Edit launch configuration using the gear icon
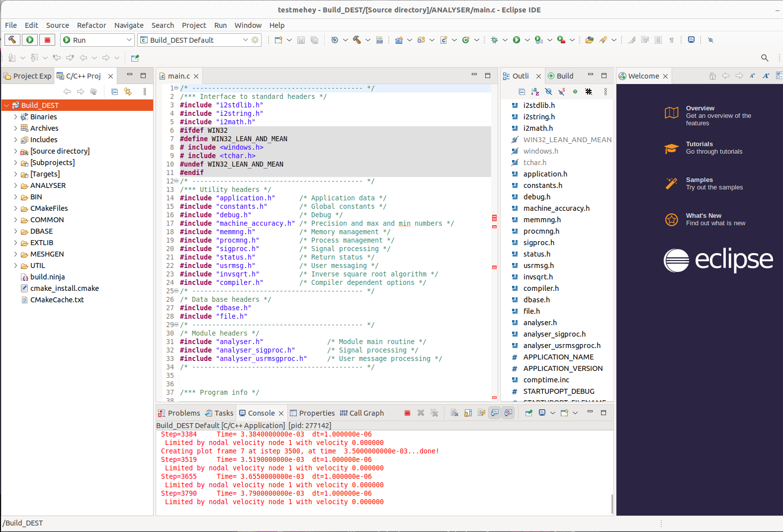The height and width of the screenshot is (532, 783). click(255, 40)
